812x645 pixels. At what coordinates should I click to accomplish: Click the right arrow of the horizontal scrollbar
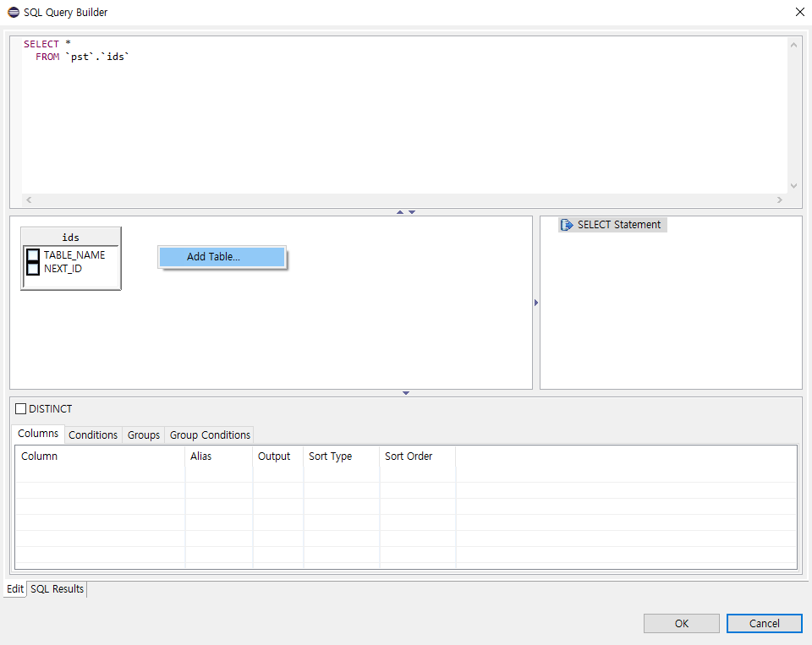pyautogui.click(x=780, y=199)
